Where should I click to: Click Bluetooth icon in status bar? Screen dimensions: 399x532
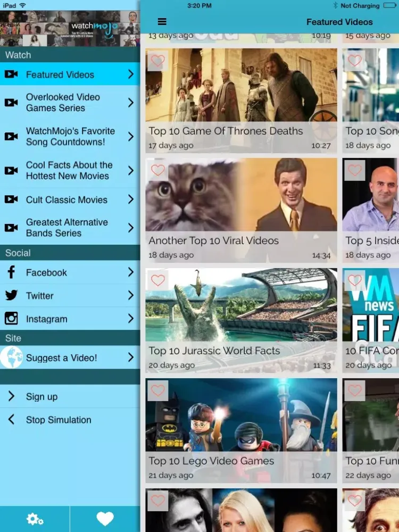click(335, 5)
